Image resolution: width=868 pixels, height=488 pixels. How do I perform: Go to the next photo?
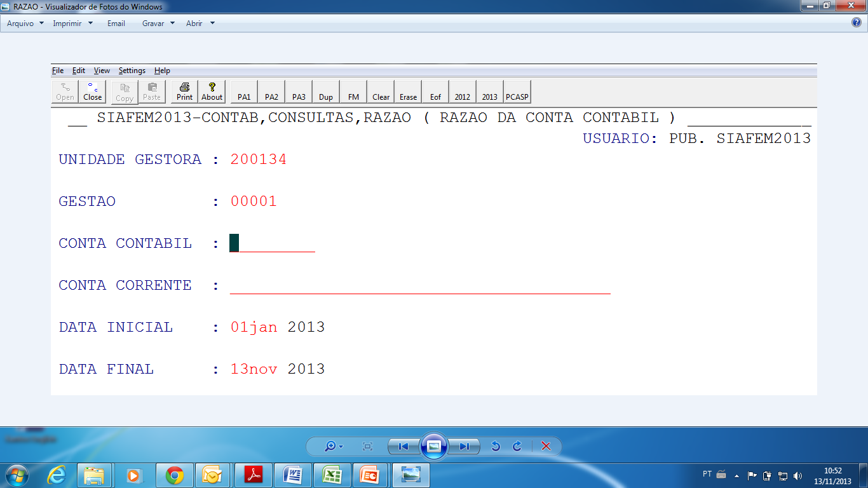tap(465, 447)
